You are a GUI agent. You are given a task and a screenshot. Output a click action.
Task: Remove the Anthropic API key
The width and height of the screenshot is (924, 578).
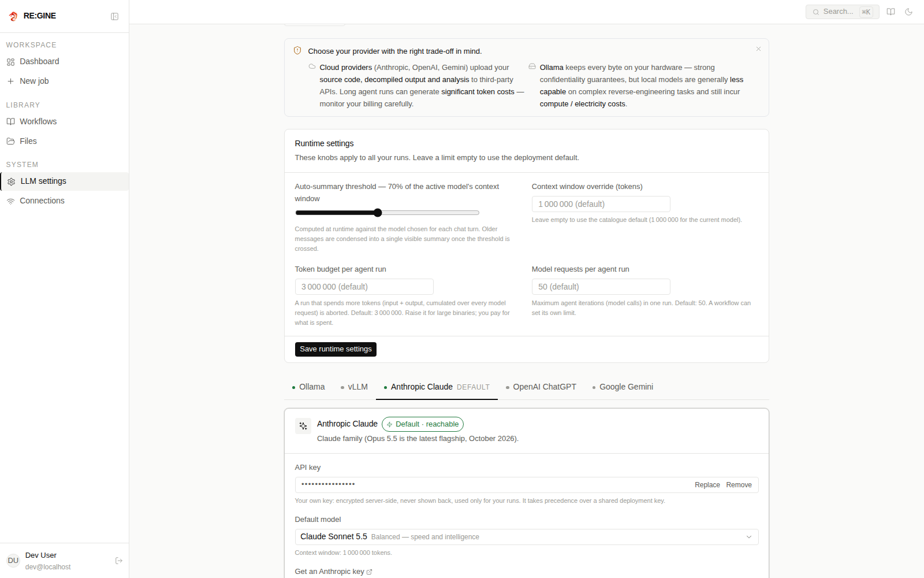[x=739, y=485]
